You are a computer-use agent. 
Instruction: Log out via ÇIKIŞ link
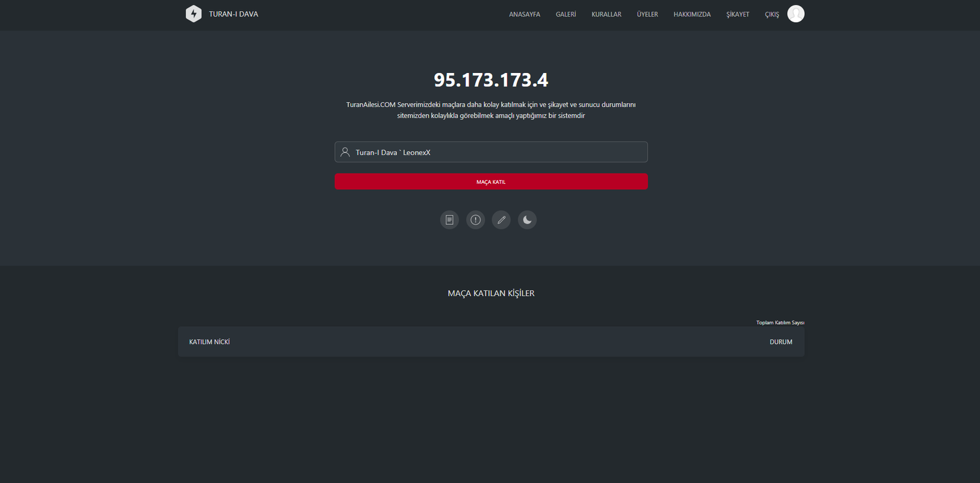(771, 14)
